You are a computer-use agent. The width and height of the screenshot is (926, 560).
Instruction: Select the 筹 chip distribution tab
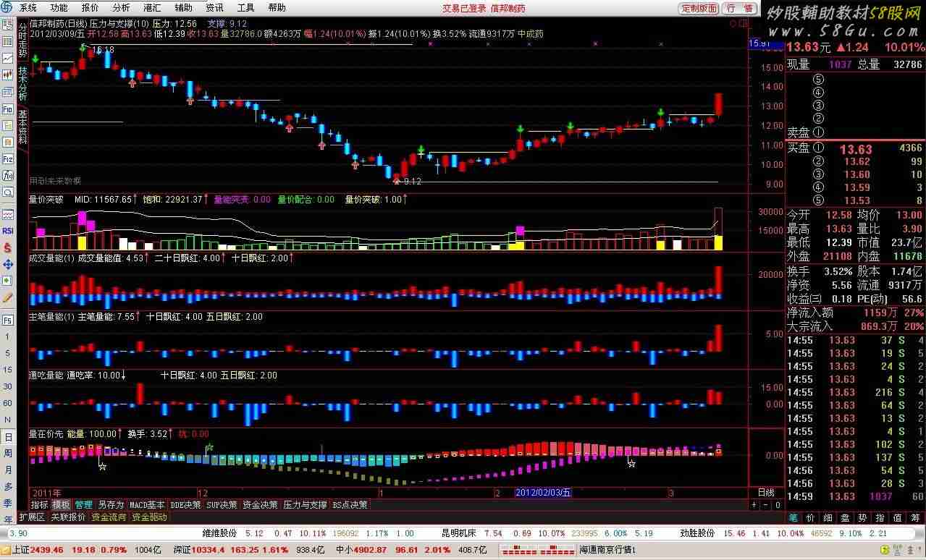coord(914,517)
